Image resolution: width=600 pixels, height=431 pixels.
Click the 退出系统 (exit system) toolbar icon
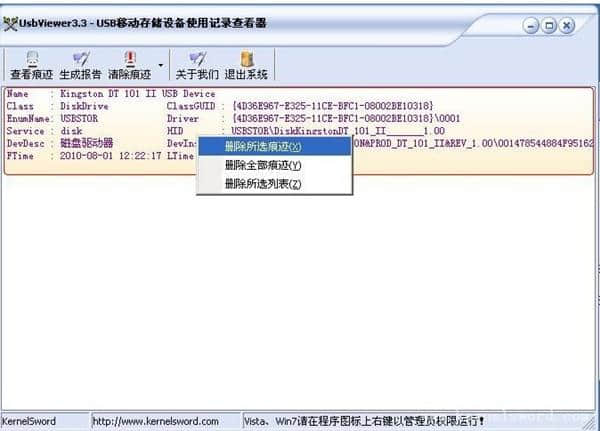coord(246,66)
